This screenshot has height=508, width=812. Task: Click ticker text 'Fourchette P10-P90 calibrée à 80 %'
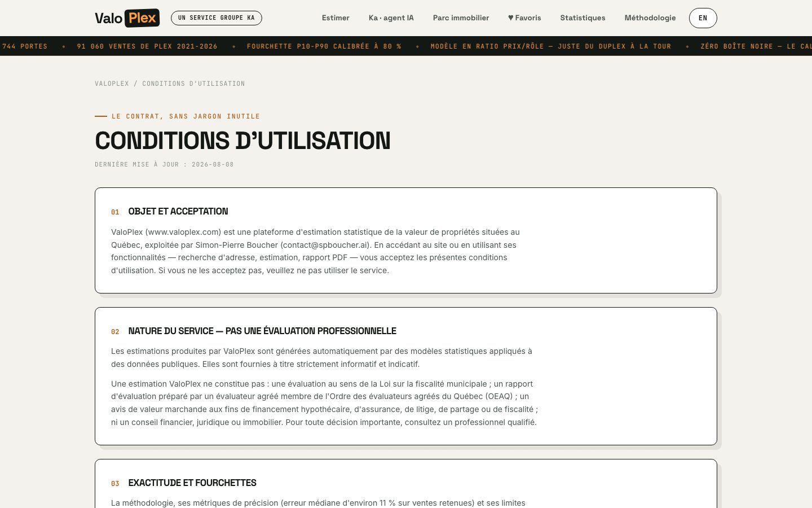coord(324,46)
